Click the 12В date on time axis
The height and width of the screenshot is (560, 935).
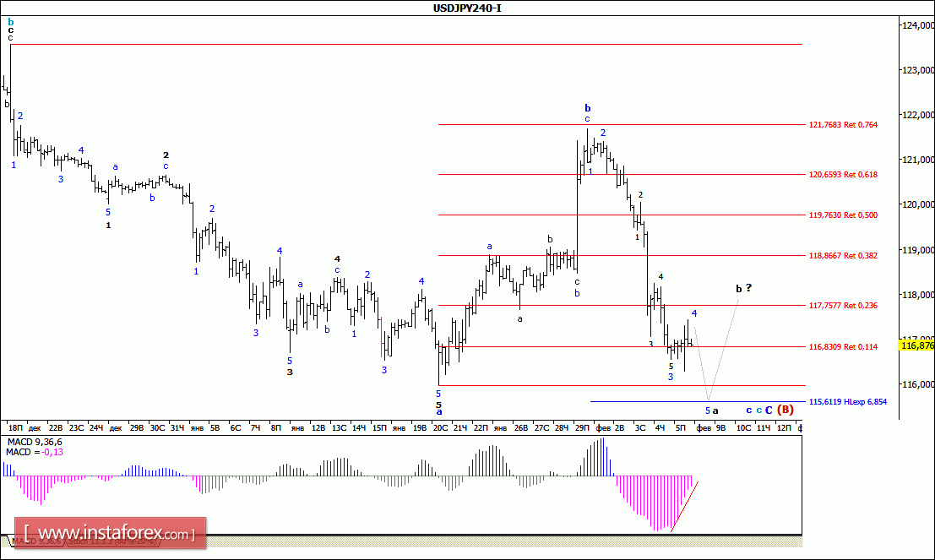(x=319, y=427)
